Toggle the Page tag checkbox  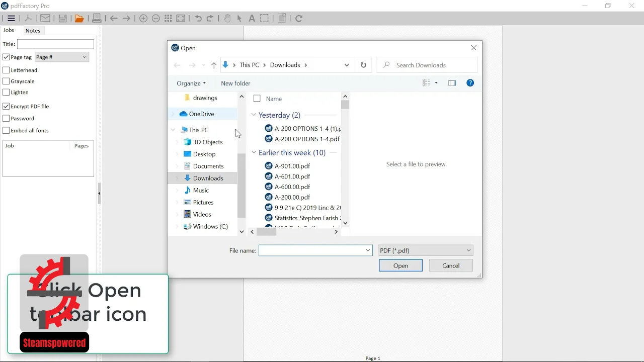coord(6,57)
